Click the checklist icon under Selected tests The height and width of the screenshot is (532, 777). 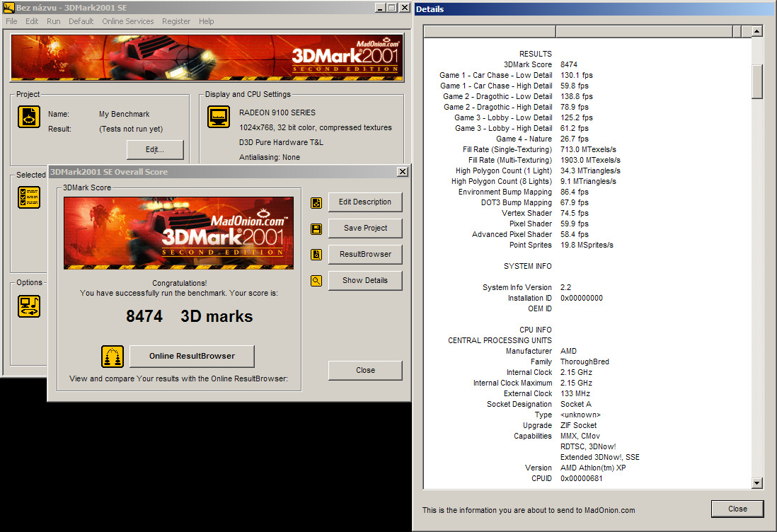point(29,197)
